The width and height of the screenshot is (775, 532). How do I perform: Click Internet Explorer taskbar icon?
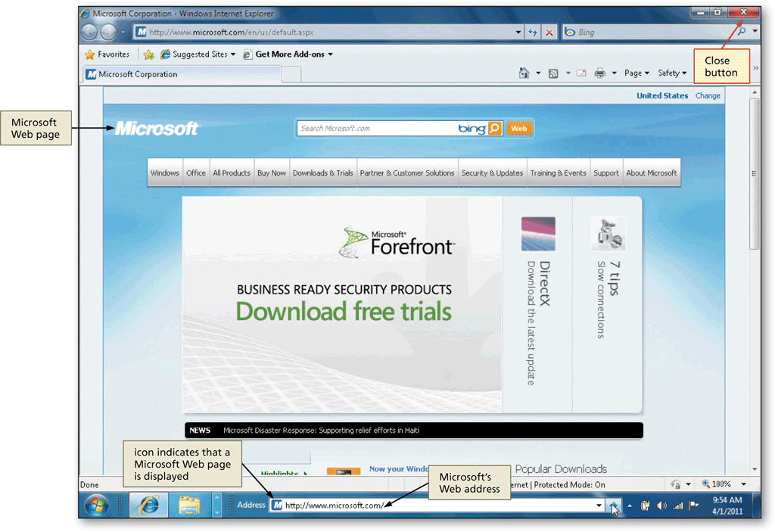coord(148,505)
